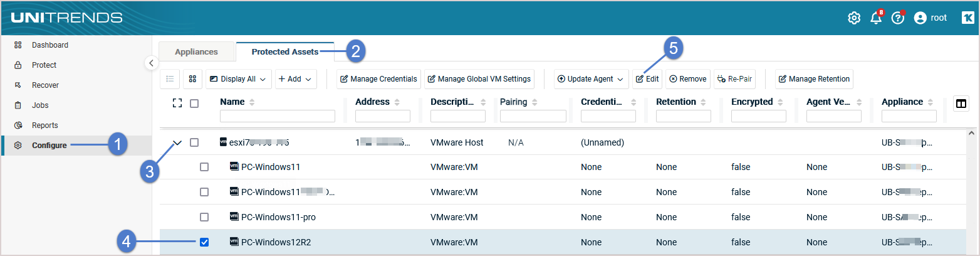This screenshot has height=256, width=980.
Task: Click the table scrollbar up arrow
Action: [x=972, y=133]
